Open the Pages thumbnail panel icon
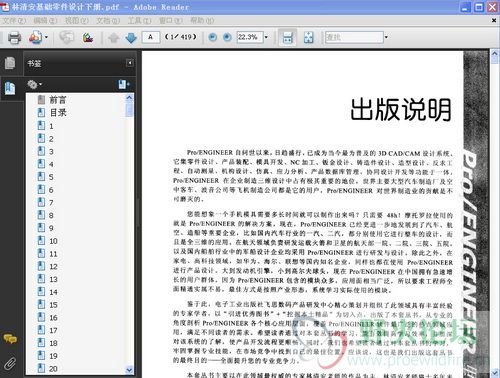This screenshot has width=500, height=378. click(x=10, y=63)
